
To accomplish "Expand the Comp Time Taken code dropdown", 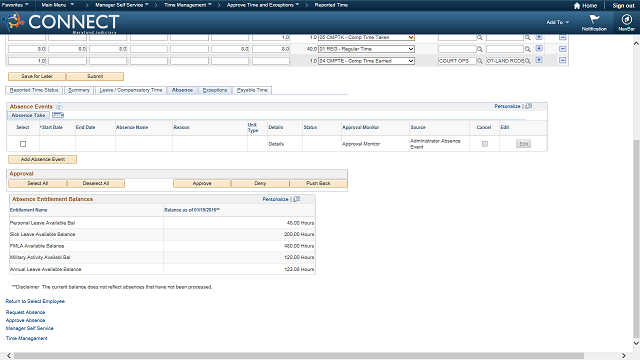I will pos(411,37).
